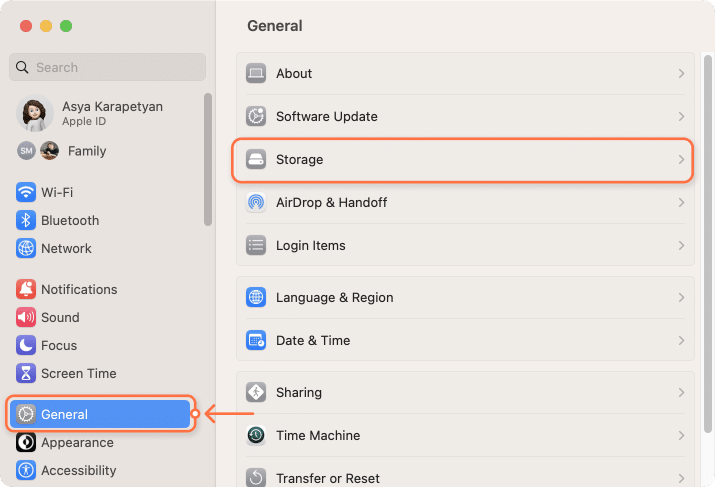Viewport: 715px width, 487px height.
Task: Open Storage row chevron arrow
Action: tap(681, 160)
